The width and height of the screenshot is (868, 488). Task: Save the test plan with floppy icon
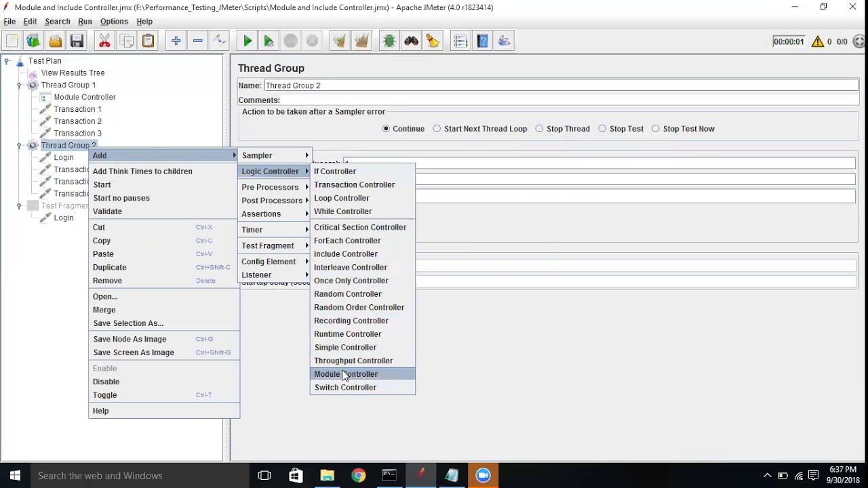click(x=77, y=41)
